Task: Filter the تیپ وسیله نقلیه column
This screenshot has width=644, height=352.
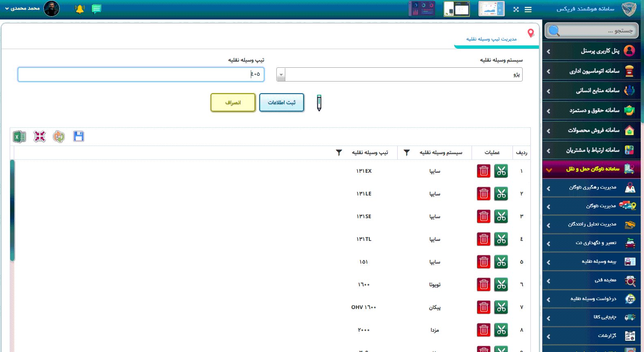Action: 339,152
